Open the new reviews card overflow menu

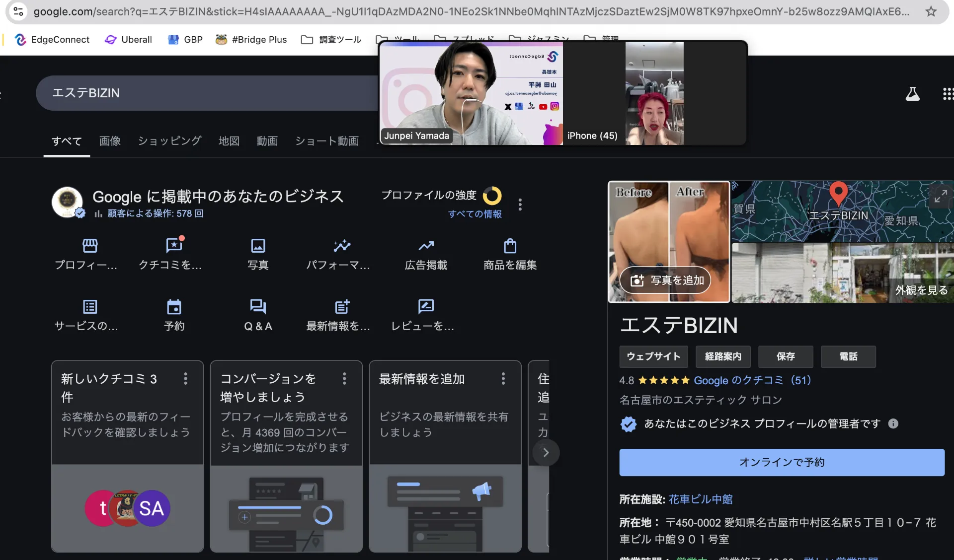pyautogui.click(x=185, y=379)
